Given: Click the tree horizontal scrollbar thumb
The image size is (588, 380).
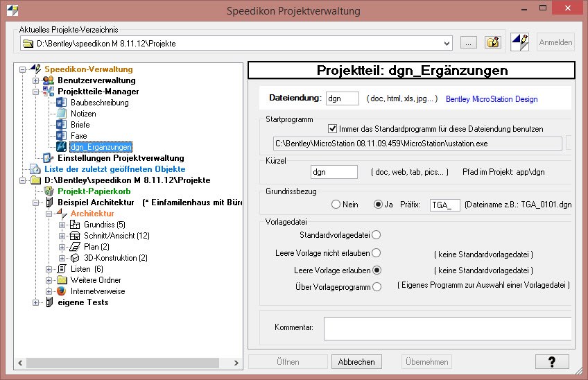Looking at the screenshot, I should click(123, 363).
